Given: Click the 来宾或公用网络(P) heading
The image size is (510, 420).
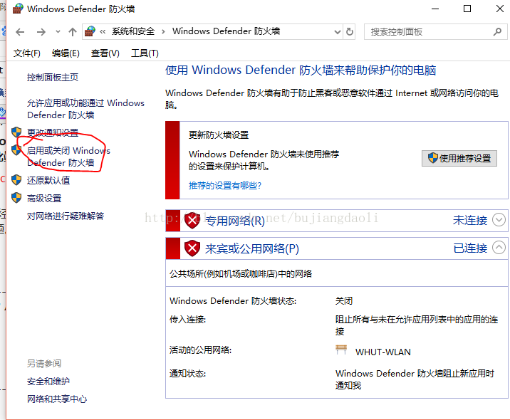Looking at the screenshot, I should [252, 249].
